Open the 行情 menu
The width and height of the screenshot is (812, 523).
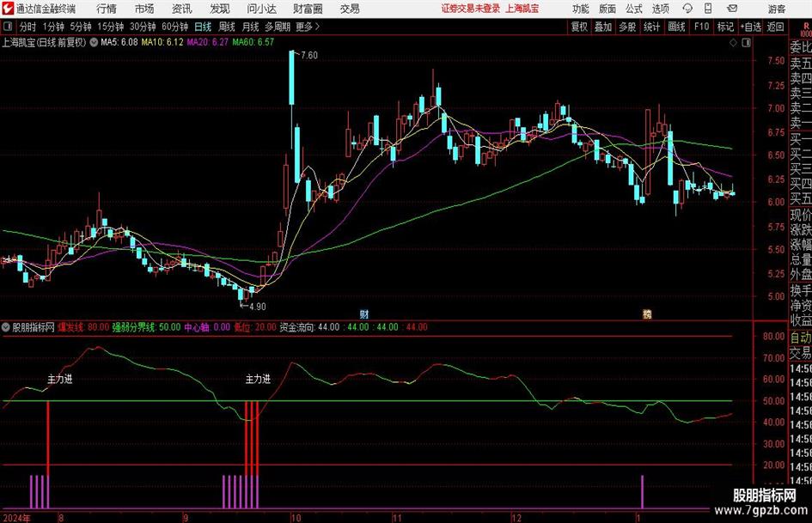(107, 9)
